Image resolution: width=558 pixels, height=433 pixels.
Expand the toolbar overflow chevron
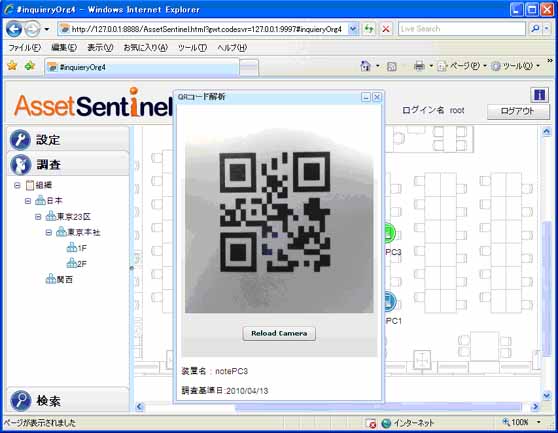[x=550, y=61]
